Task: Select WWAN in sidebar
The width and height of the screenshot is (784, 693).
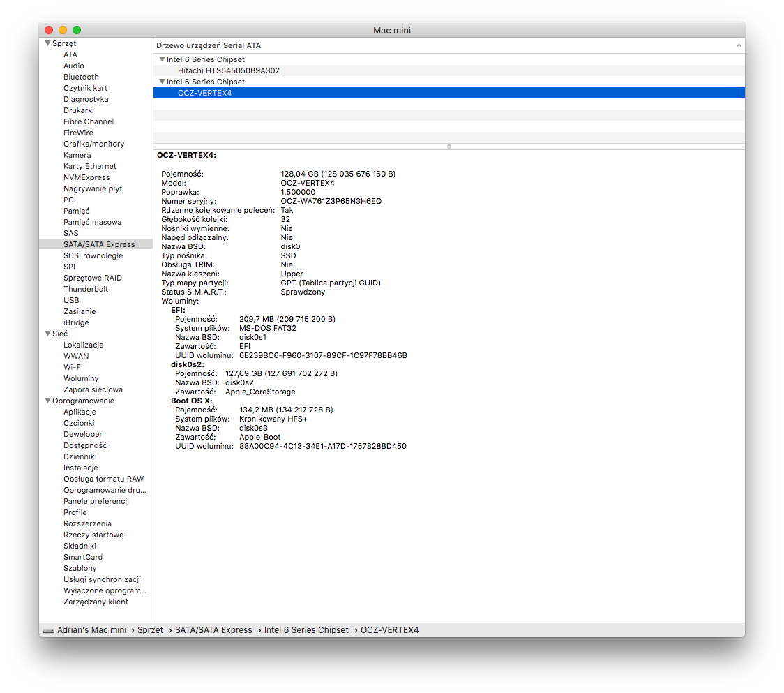Action: (x=76, y=356)
